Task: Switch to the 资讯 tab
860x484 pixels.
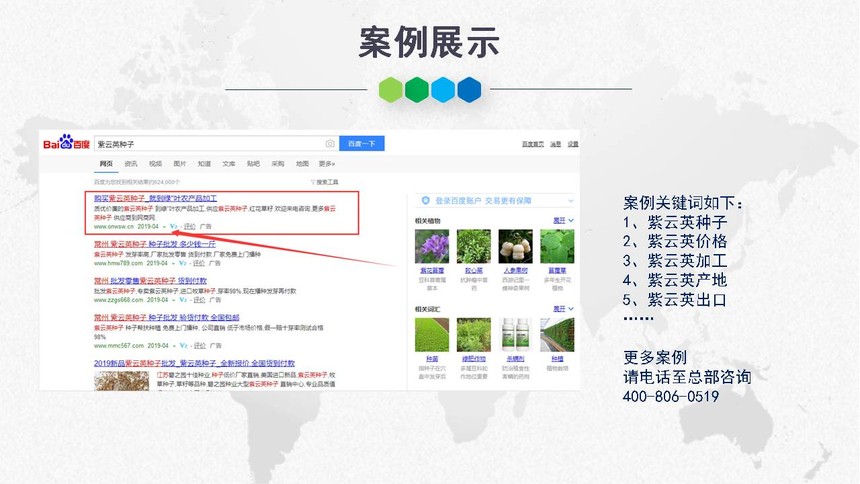Action: click(131, 164)
